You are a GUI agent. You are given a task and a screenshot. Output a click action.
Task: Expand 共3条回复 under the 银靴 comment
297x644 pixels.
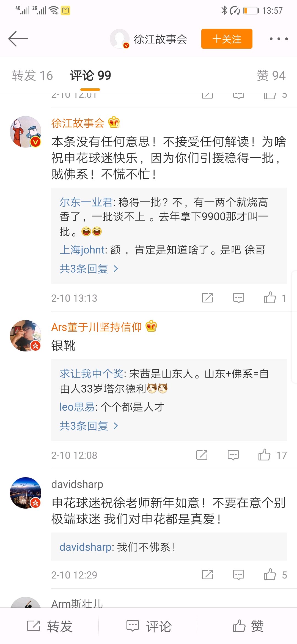(89, 426)
